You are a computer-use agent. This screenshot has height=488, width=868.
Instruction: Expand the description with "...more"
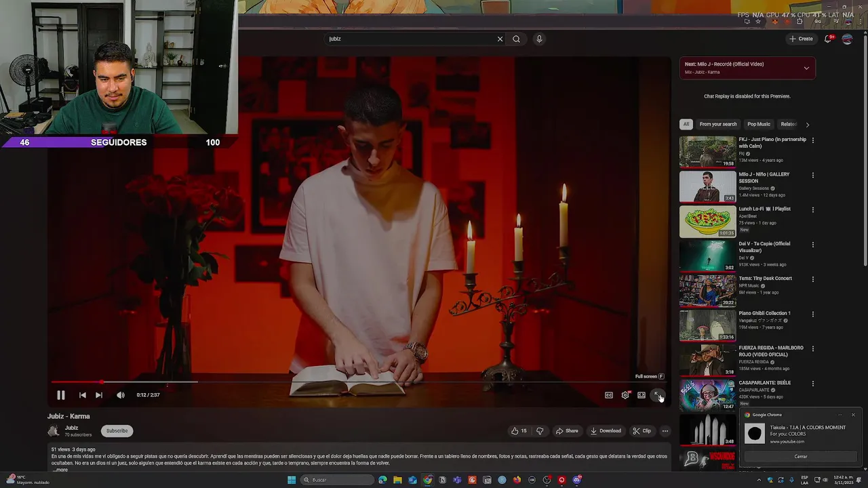(x=60, y=470)
